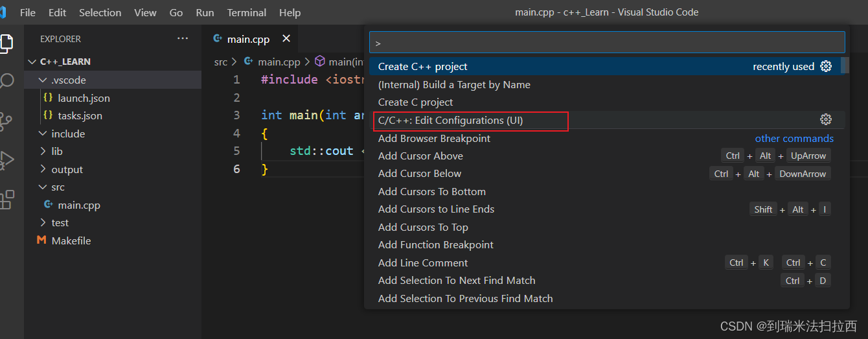
Task: Click gear icon for Create C++ project
Action: (826, 66)
